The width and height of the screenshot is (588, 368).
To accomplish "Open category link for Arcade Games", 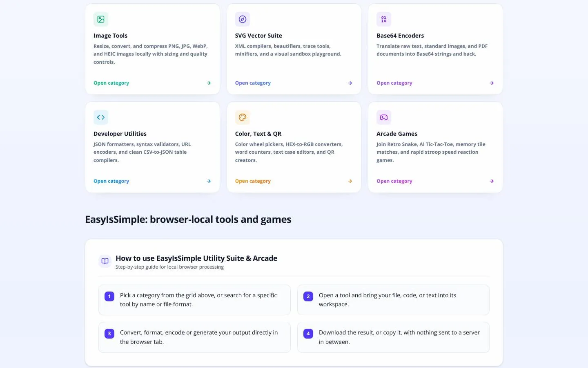I will tap(394, 181).
